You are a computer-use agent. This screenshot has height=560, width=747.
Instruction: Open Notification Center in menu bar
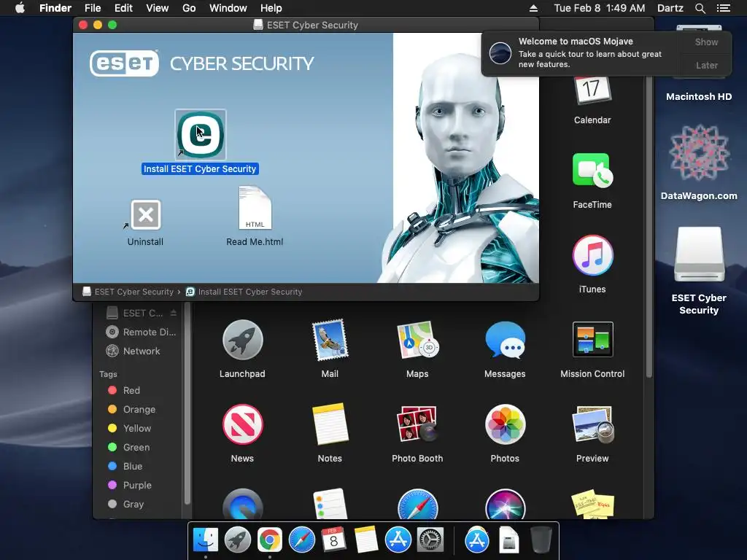(x=724, y=8)
